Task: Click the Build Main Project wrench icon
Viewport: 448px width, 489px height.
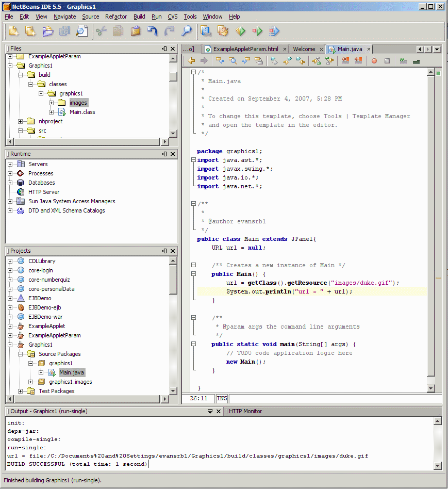Action: 206,31
